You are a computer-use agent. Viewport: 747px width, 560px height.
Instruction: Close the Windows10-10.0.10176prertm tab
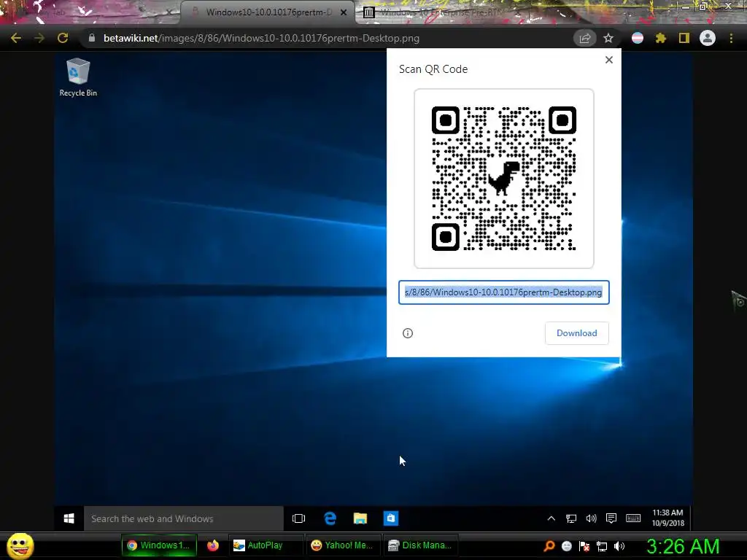(x=344, y=12)
